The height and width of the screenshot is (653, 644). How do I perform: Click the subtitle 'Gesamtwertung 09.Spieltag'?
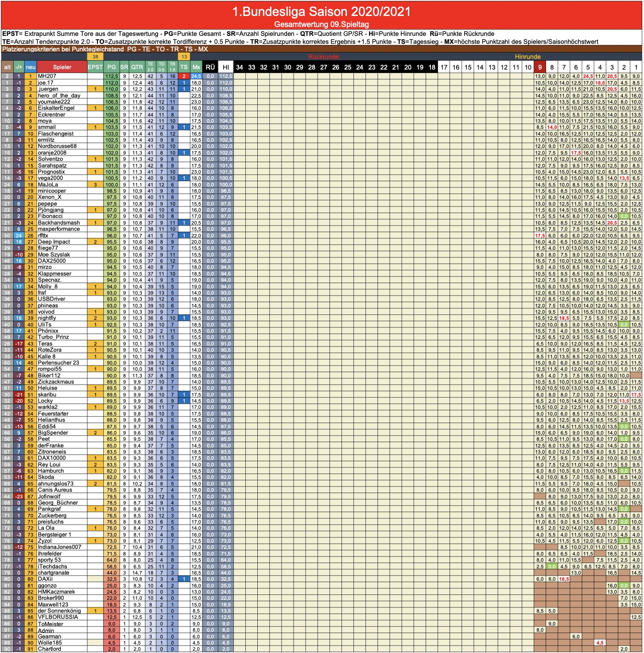(322, 24)
